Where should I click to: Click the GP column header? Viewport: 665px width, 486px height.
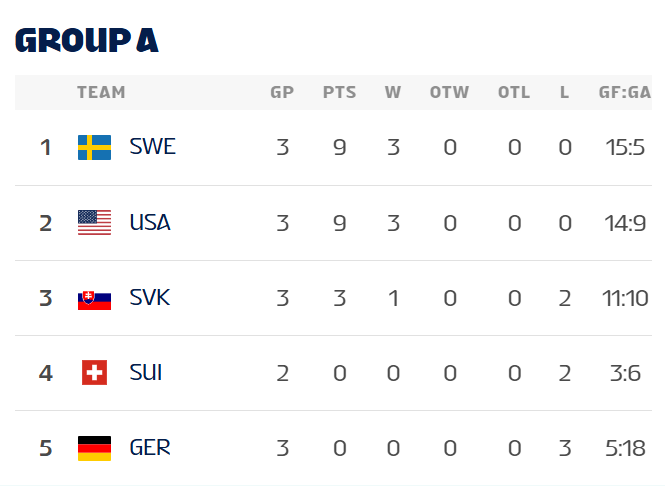[282, 93]
